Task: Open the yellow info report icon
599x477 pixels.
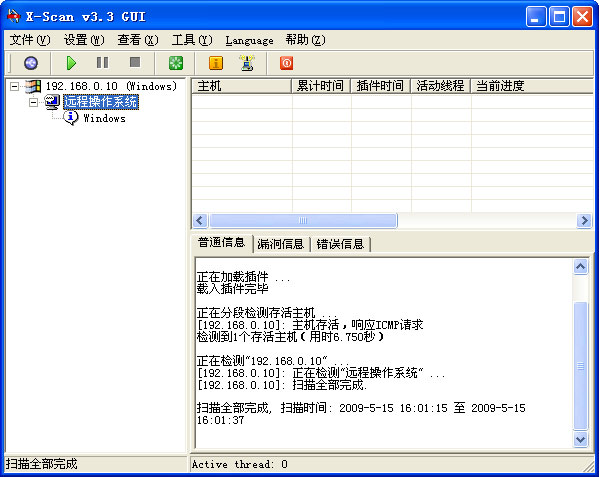Action: click(x=216, y=63)
